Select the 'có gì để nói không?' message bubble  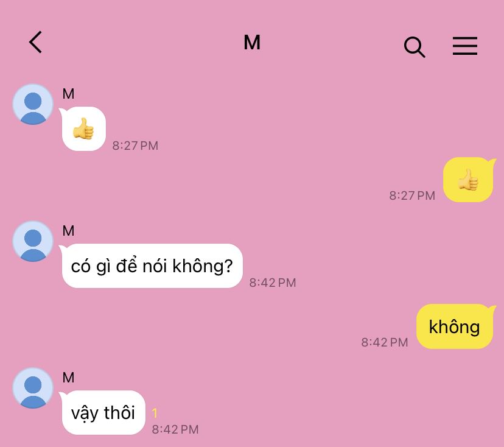click(151, 266)
